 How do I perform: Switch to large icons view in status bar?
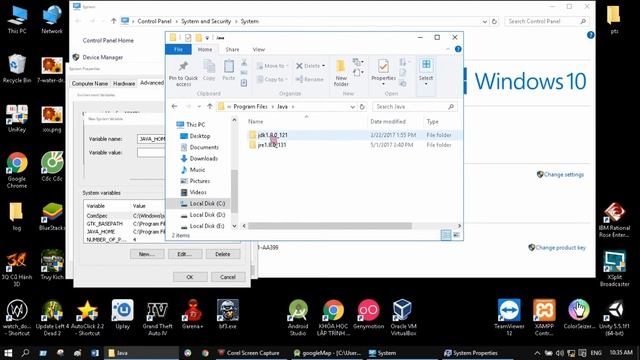tap(456, 235)
